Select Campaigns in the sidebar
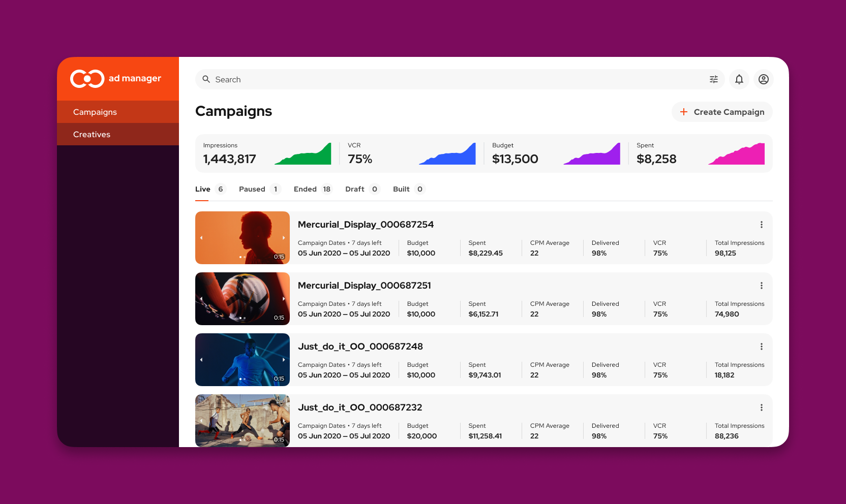The height and width of the screenshot is (504, 846). tap(95, 112)
